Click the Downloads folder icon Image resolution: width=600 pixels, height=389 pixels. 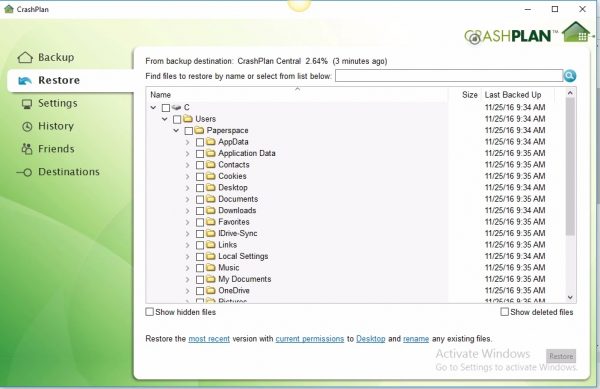[x=210, y=210]
